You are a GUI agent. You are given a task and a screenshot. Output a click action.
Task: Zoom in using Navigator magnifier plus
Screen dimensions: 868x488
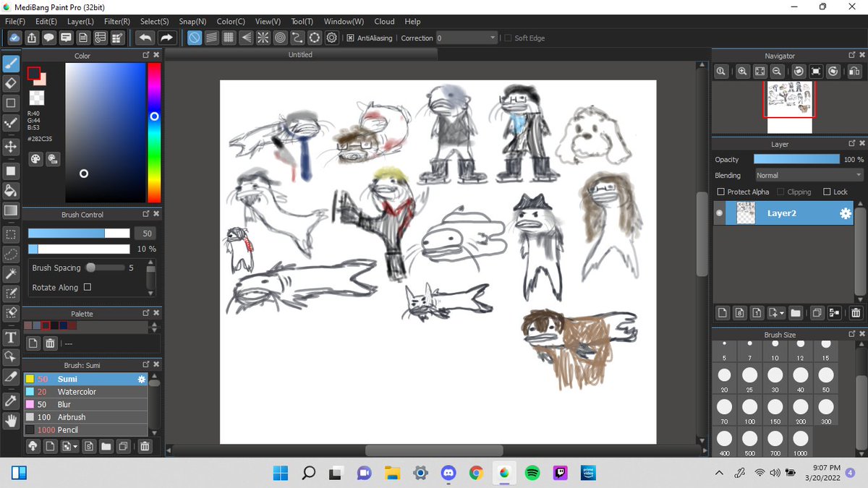(x=742, y=71)
